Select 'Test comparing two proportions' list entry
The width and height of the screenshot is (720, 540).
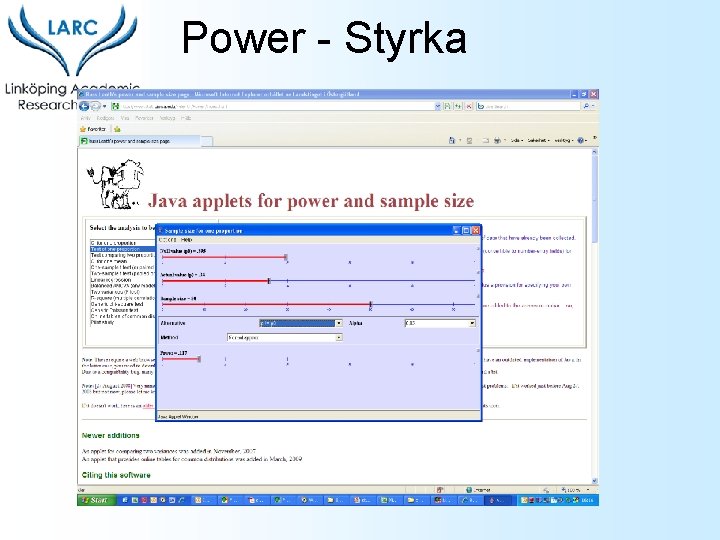click(x=123, y=255)
